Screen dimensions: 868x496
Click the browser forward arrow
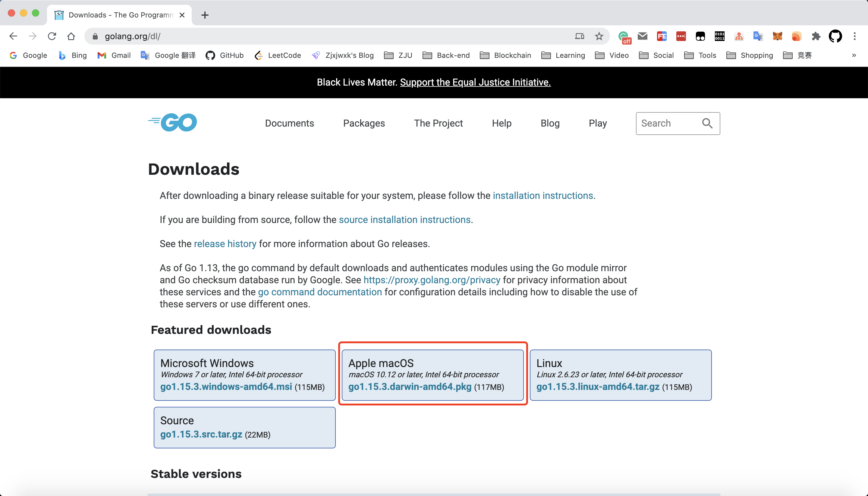coord(32,36)
